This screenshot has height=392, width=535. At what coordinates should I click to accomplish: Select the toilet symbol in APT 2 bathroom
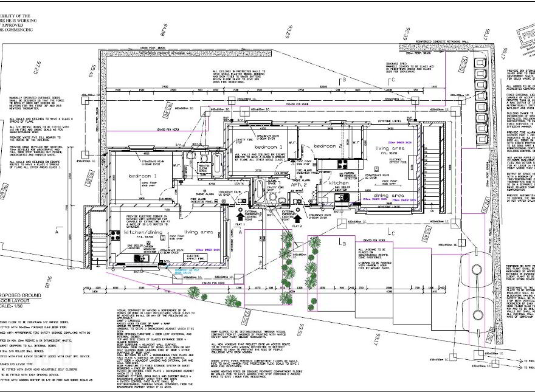click(272, 197)
